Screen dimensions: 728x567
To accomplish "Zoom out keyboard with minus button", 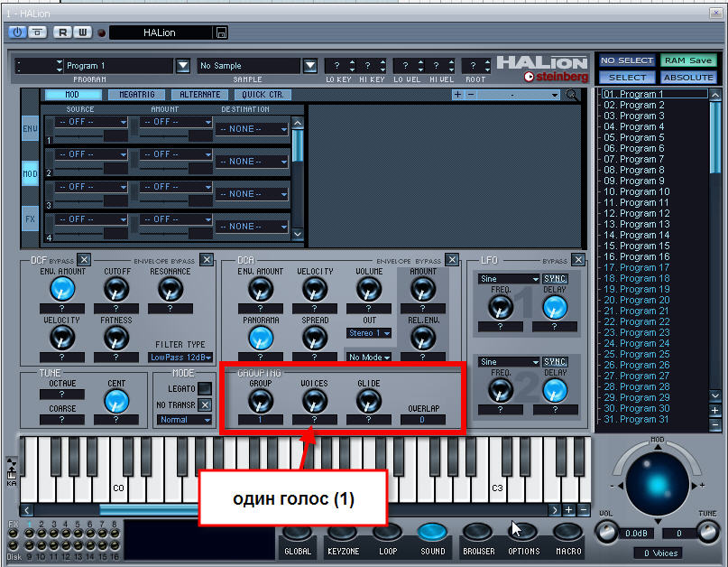I will coord(584,510).
